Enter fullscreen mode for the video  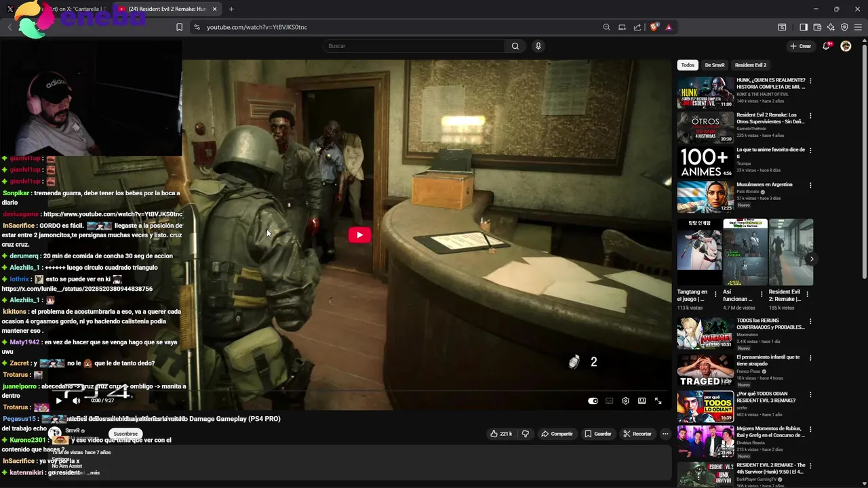point(658,401)
